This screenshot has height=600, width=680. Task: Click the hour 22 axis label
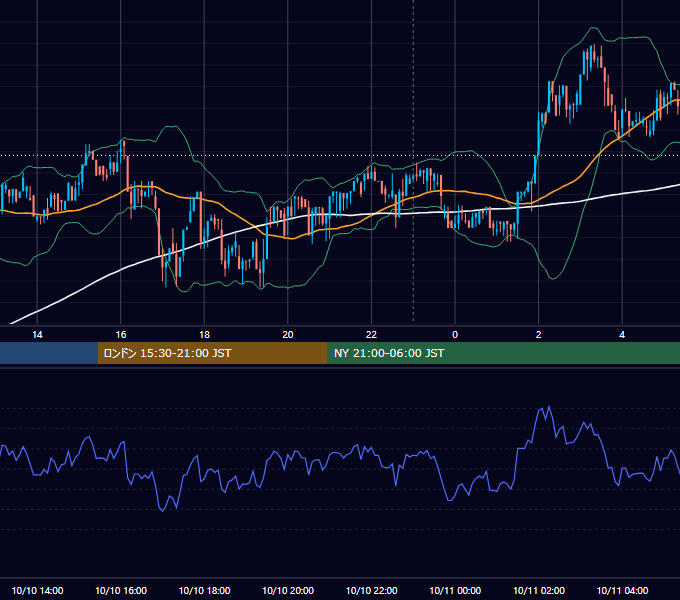[x=371, y=335]
